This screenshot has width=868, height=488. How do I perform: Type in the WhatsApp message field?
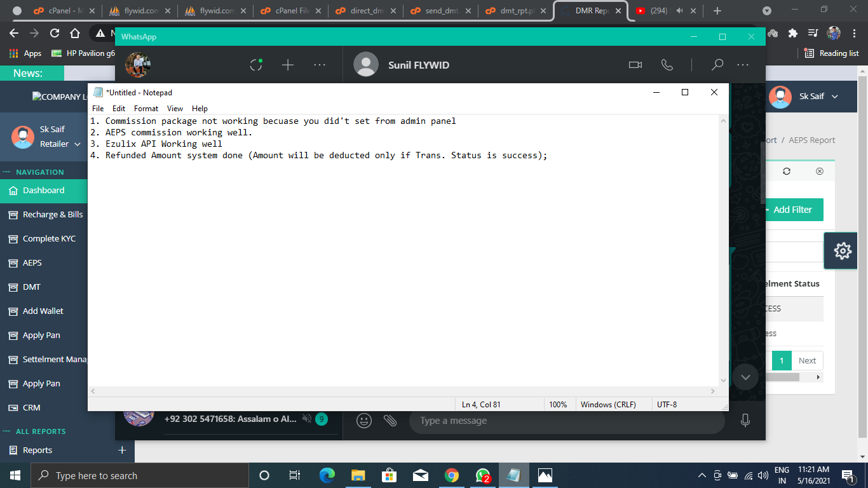(x=566, y=421)
